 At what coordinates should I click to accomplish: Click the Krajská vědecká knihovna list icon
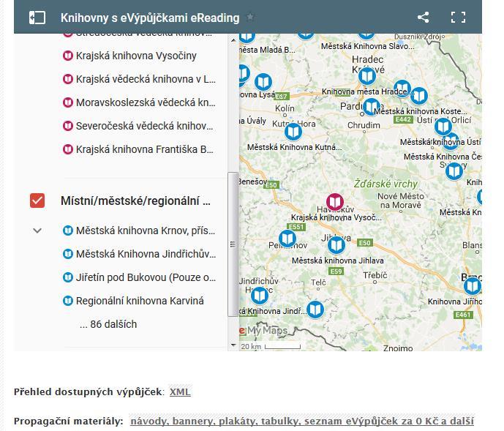(x=67, y=79)
